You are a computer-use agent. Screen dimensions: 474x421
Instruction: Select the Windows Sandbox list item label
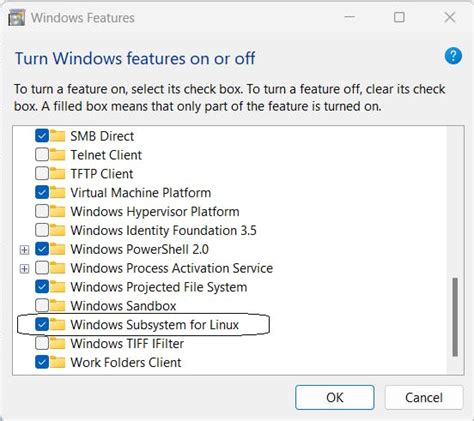123,306
